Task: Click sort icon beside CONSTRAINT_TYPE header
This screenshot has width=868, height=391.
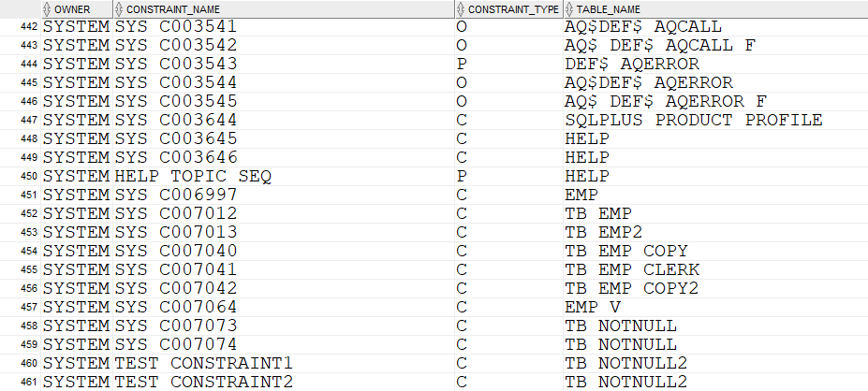Action: pyautogui.click(x=461, y=9)
